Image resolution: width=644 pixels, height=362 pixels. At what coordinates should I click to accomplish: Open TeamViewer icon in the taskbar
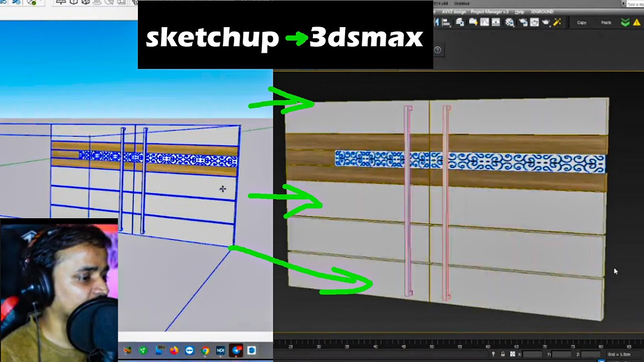pos(190,350)
